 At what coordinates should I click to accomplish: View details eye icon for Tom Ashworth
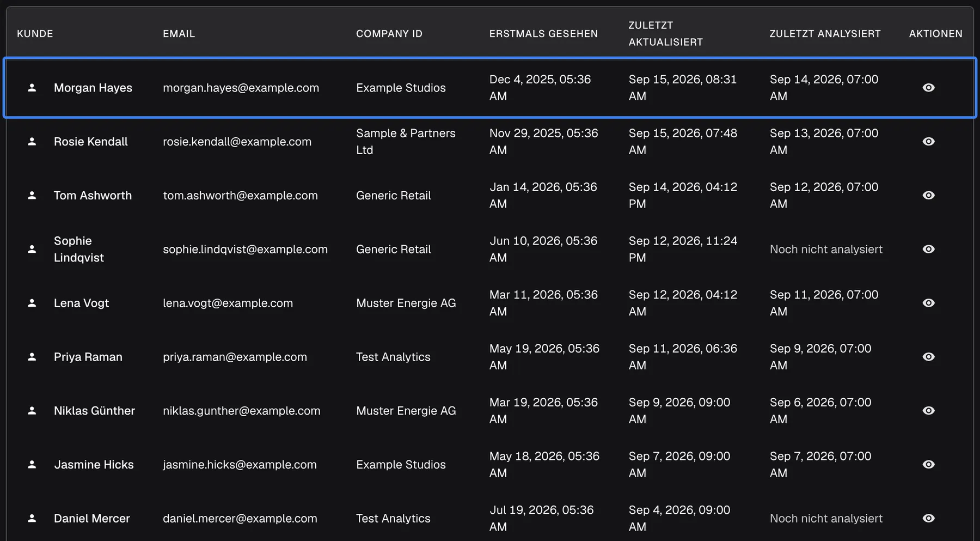(928, 196)
